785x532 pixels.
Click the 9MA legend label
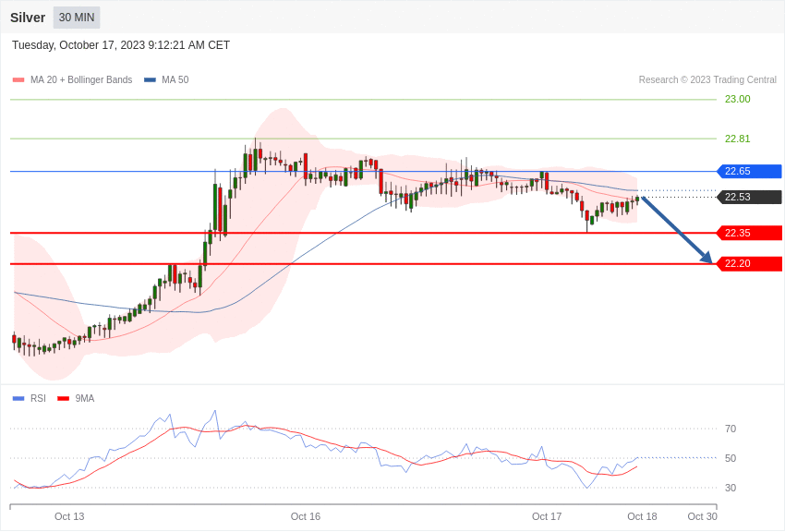coord(85,399)
